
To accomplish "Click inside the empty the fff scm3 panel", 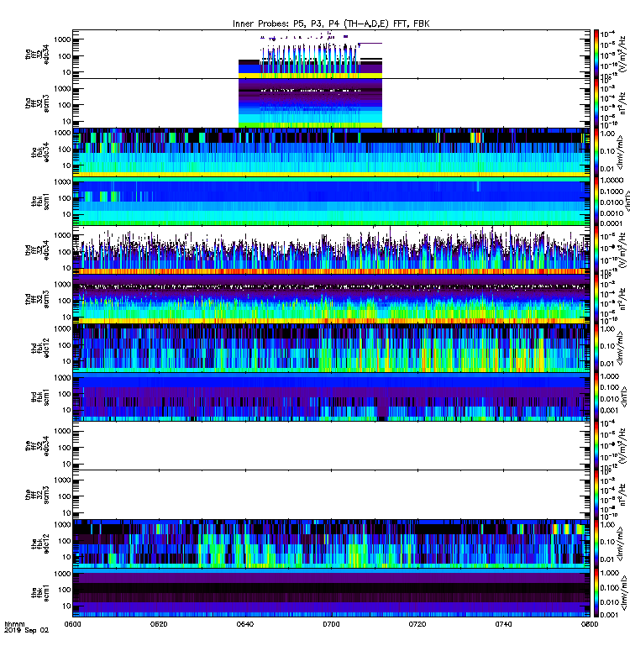I will [331, 495].
